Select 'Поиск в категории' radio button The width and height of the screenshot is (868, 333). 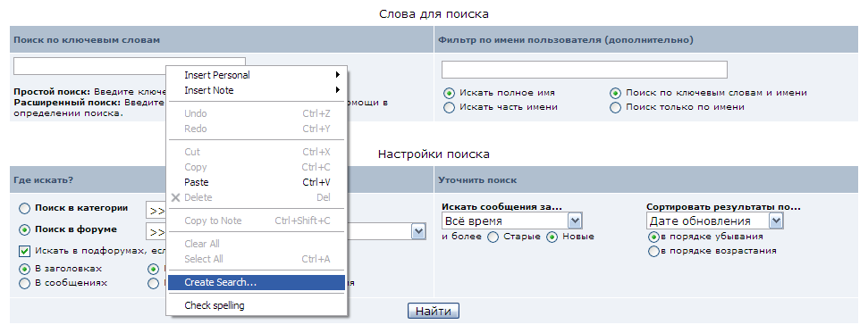point(24,209)
